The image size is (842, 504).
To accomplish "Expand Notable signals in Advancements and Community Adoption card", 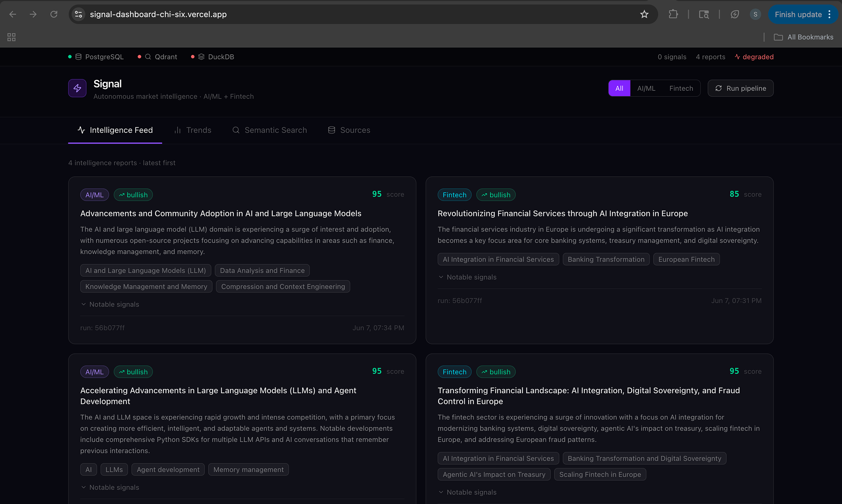I will click(x=110, y=304).
